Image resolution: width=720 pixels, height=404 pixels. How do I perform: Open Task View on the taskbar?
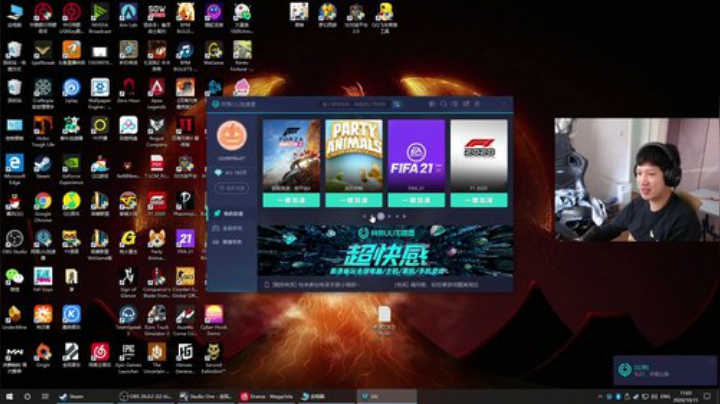[x=45, y=396]
